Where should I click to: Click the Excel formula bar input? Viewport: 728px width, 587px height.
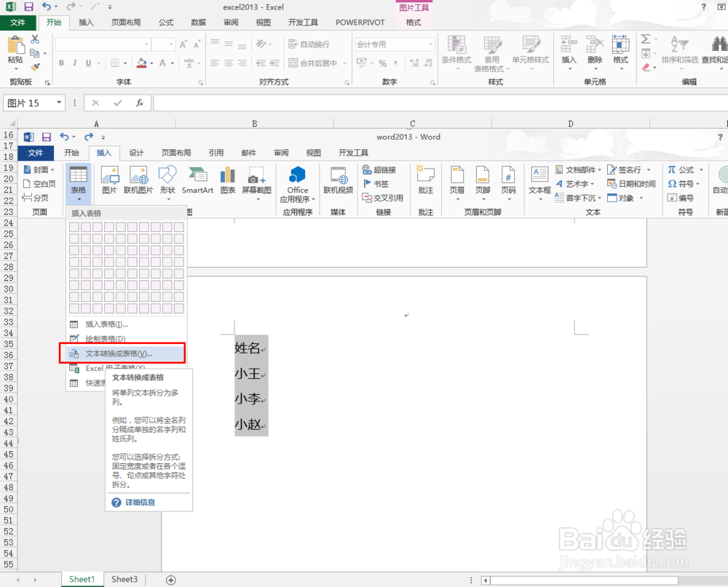(440, 103)
